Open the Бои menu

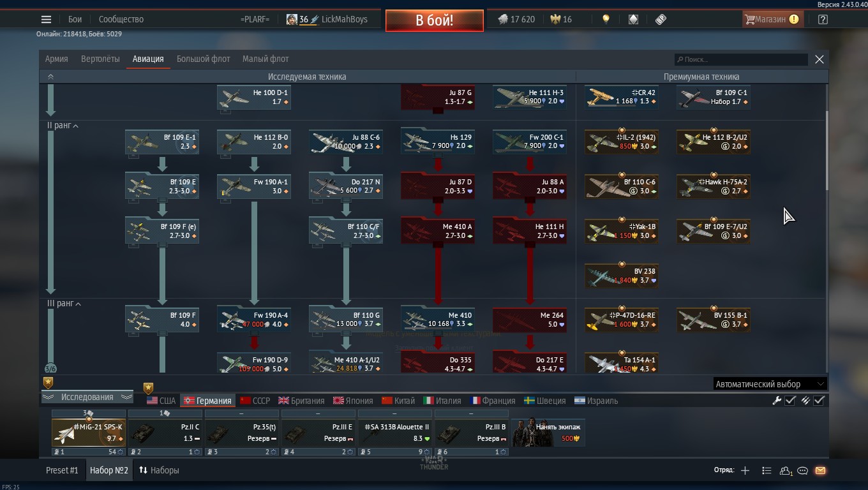point(75,19)
